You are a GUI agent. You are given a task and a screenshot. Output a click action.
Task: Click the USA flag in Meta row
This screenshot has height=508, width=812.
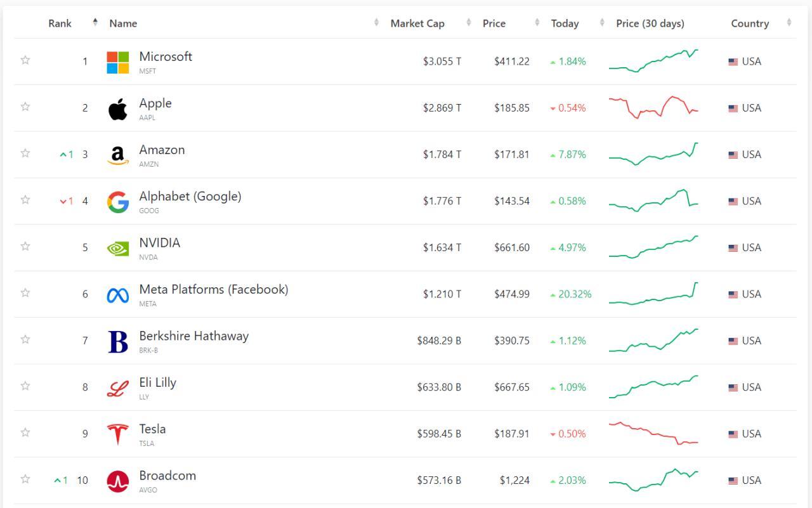[733, 294]
